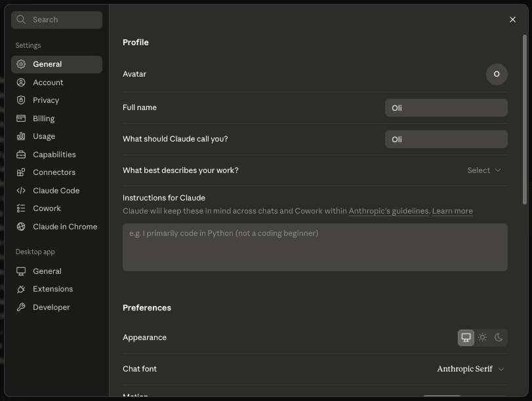Image resolution: width=532 pixels, height=401 pixels.
Task: Click the Search settings field
Action: 56,20
